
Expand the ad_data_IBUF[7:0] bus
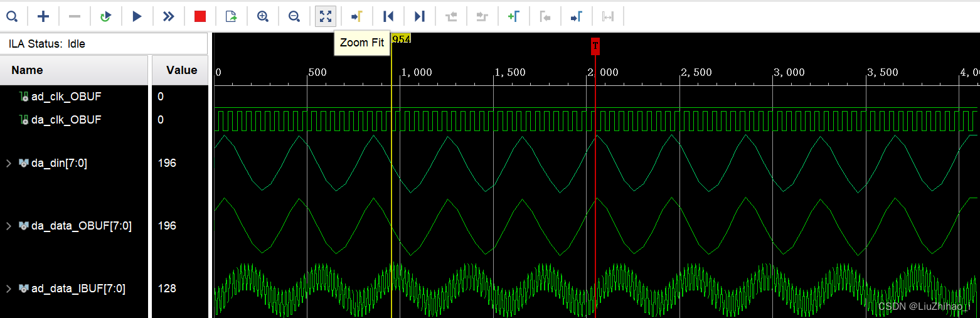tap(9, 289)
